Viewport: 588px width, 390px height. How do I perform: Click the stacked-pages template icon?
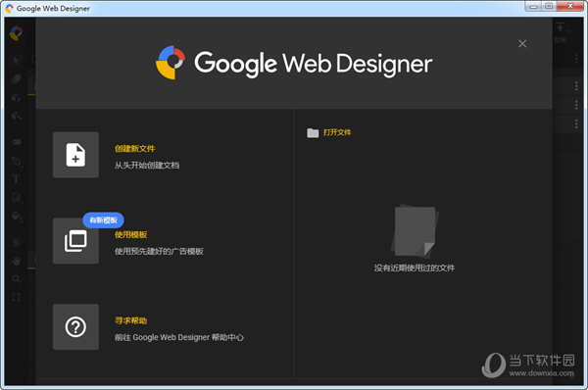[x=75, y=241]
